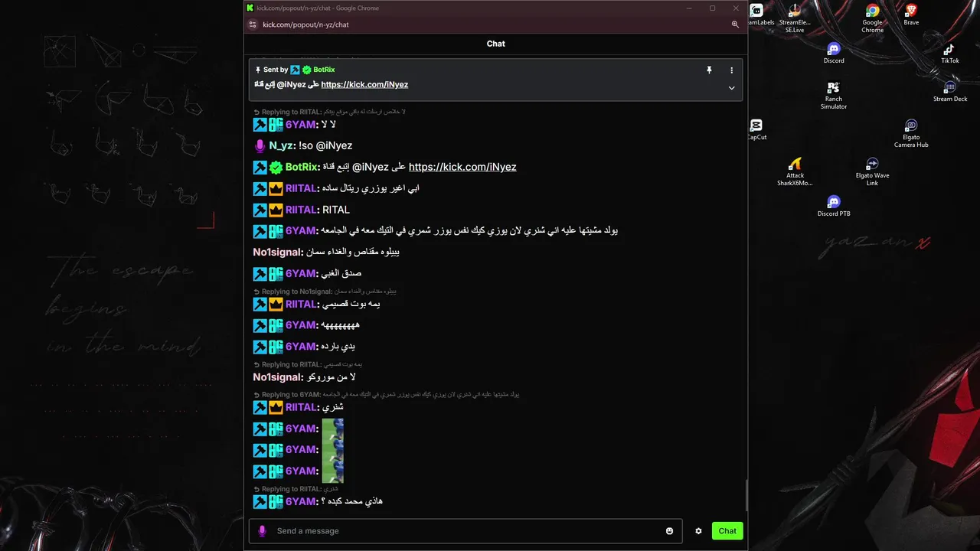Screen dimensions: 980x551
Task: Launch Discord desktop shortcut
Action: (834, 53)
